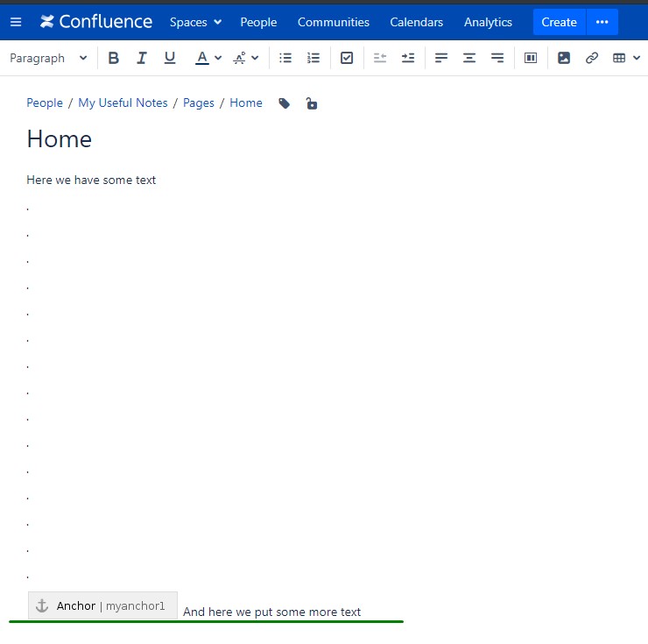Toggle Italic text formatting
648x644 pixels.
tap(142, 58)
